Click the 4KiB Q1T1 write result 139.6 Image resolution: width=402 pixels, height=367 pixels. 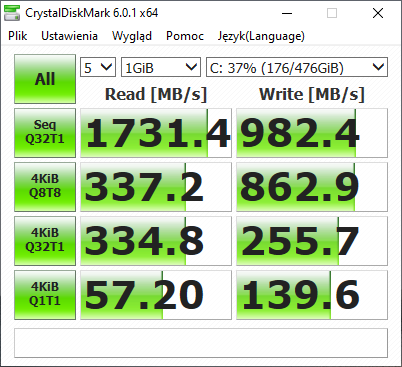pyautogui.click(x=312, y=295)
